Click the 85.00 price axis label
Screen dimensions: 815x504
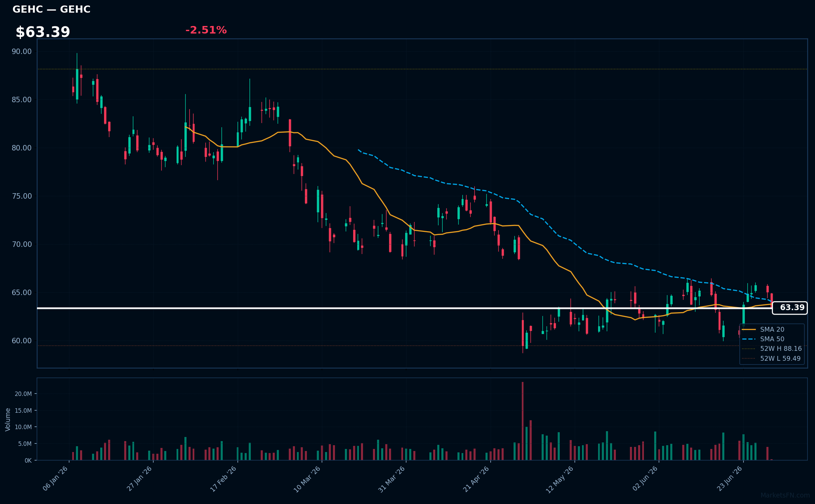[x=22, y=100]
